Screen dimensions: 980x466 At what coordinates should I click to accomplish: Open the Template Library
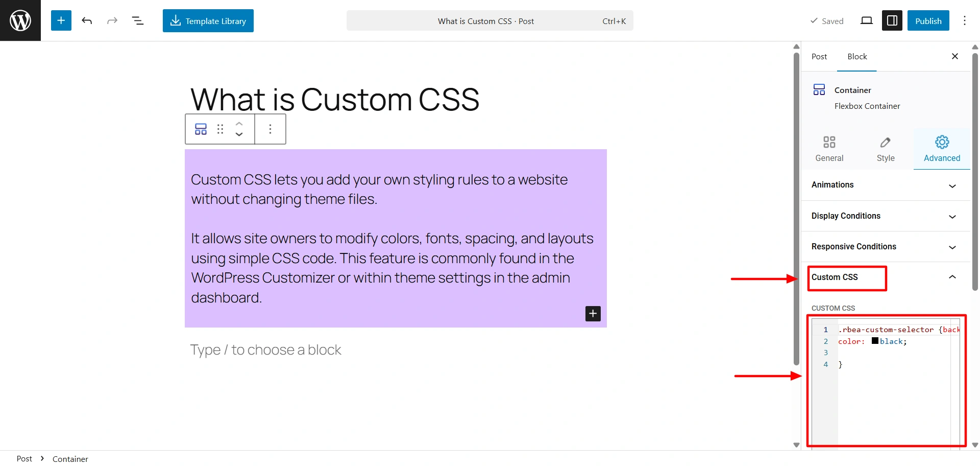pyautogui.click(x=208, y=20)
